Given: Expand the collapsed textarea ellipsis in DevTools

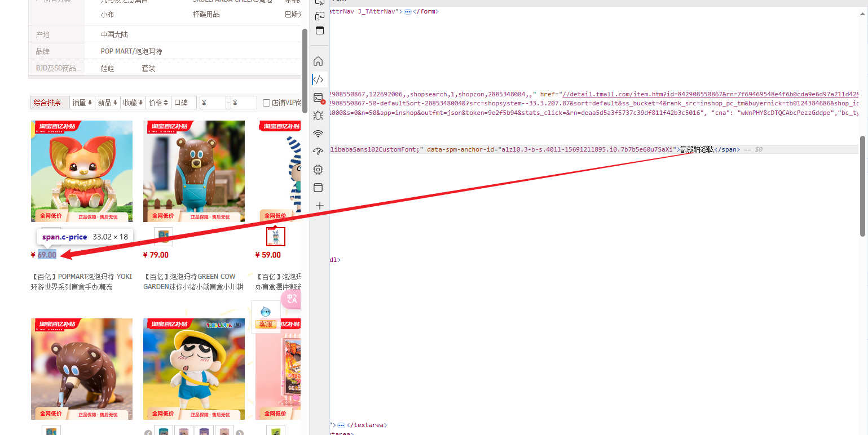Looking at the screenshot, I should click(341, 425).
